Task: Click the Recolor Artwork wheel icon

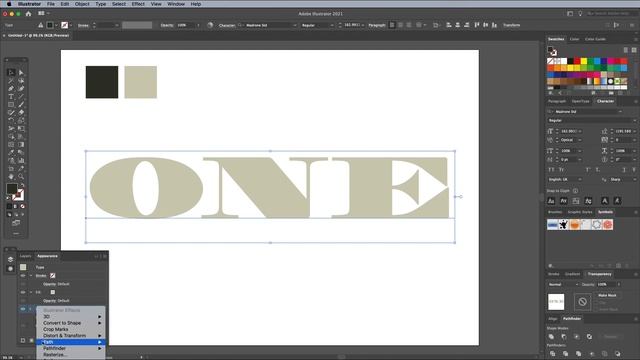Action: (210, 25)
